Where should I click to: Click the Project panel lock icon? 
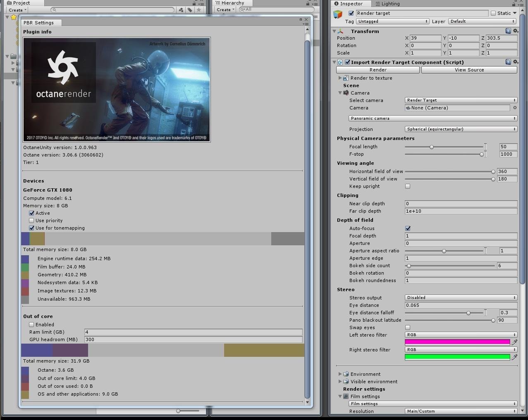tap(194, 3)
